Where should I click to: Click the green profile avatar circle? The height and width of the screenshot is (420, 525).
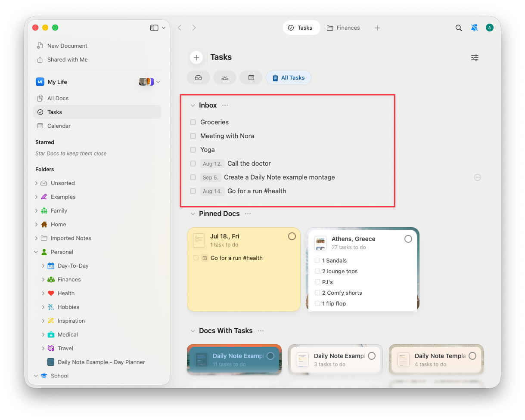[490, 28]
